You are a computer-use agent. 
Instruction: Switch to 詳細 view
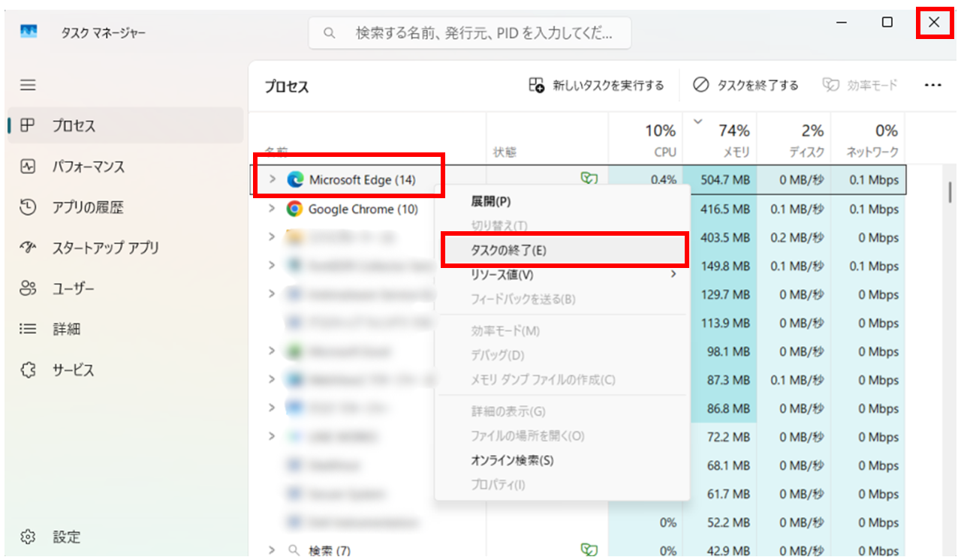click(72, 329)
